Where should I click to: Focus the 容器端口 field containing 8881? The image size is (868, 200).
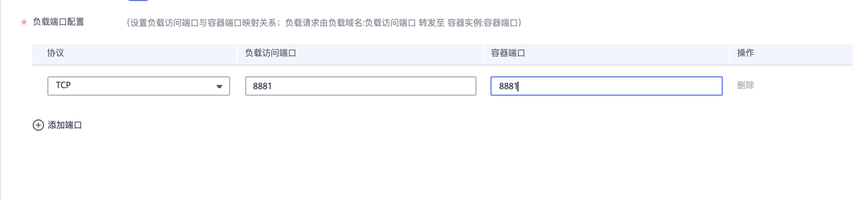click(x=606, y=86)
